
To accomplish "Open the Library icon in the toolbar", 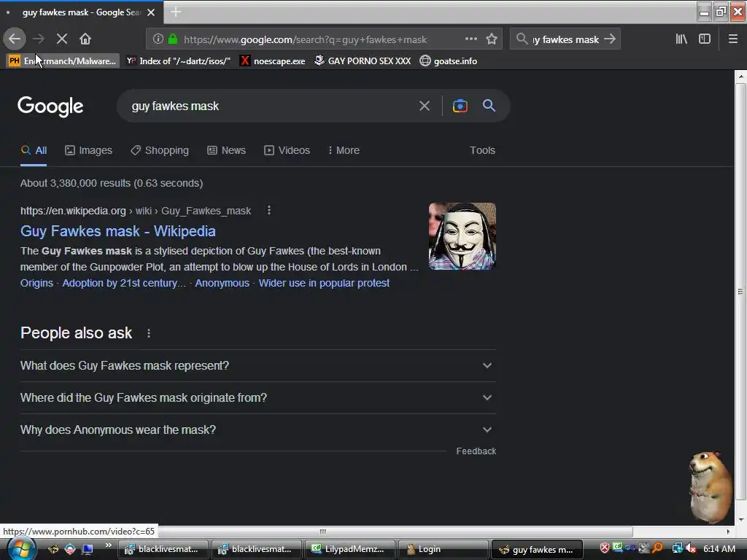I will point(681,39).
